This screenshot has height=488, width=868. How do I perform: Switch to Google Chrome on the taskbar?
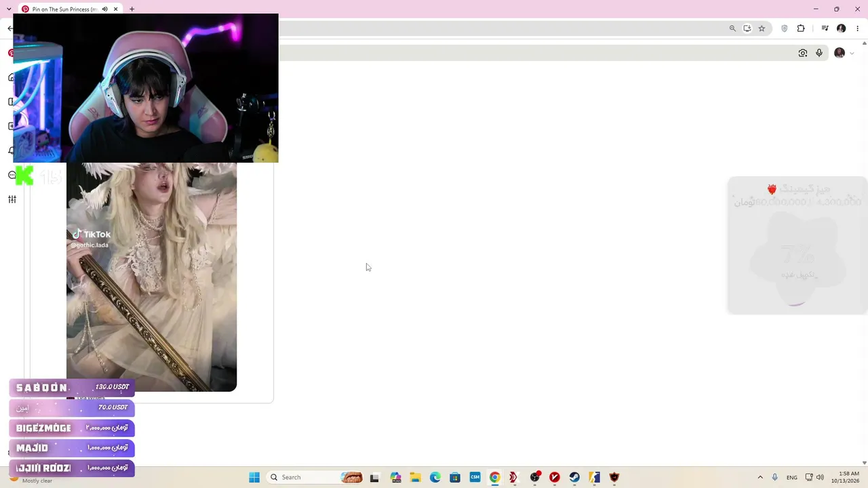tap(495, 477)
